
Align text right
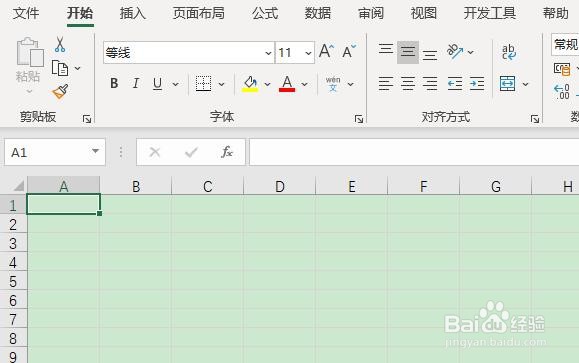[x=430, y=84]
